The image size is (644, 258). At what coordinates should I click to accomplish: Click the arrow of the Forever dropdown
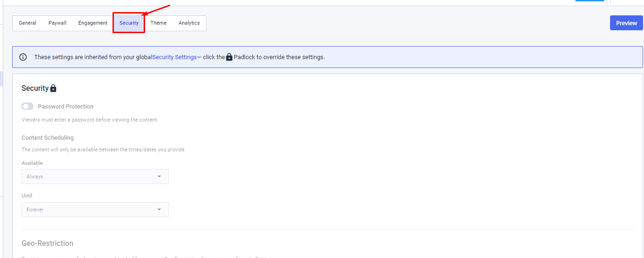pos(159,210)
